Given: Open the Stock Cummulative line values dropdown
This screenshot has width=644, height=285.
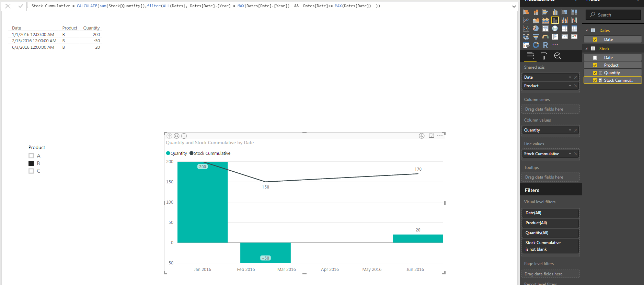Looking at the screenshot, I should point(570,154).
